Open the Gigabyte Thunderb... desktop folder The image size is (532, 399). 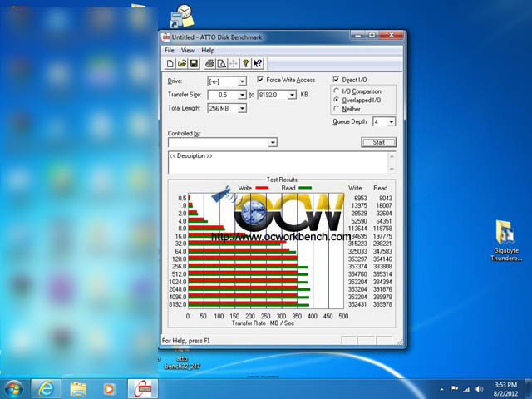(506, 240)
